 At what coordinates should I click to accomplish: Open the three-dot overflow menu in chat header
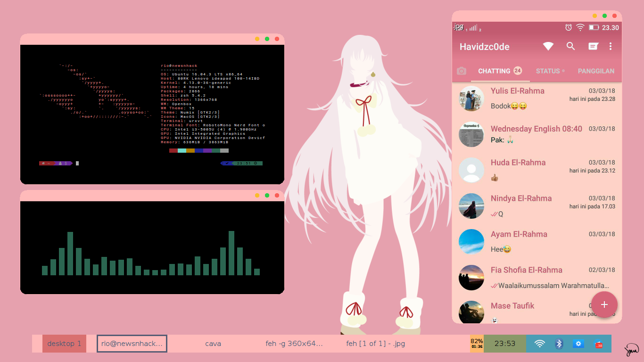pos(611,46)
